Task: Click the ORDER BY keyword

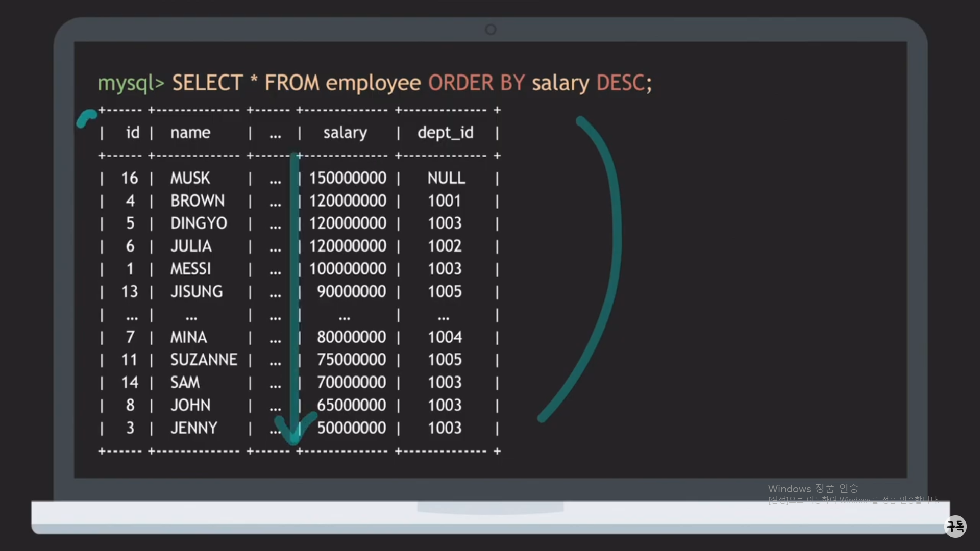Action: (476, 83)
